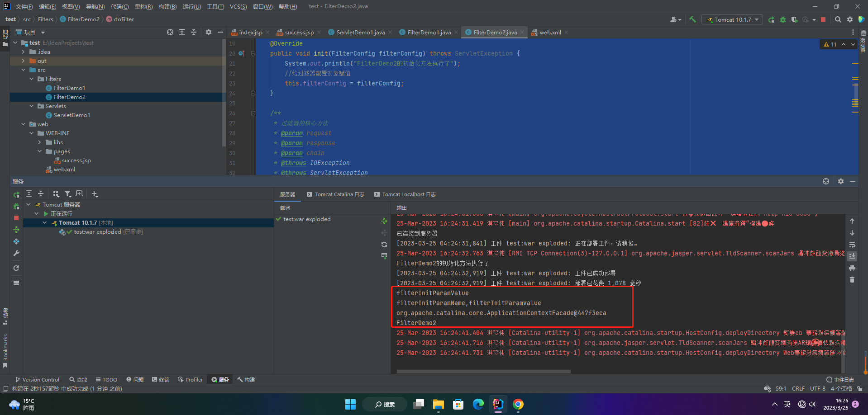Open Search Everywhere magnifier icon

tap(838, 19)
